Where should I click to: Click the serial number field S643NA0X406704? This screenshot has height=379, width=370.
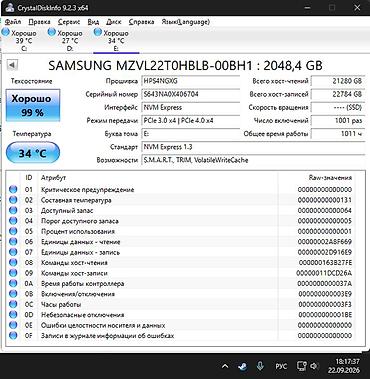pyautogui.click(x=191, y=94)
